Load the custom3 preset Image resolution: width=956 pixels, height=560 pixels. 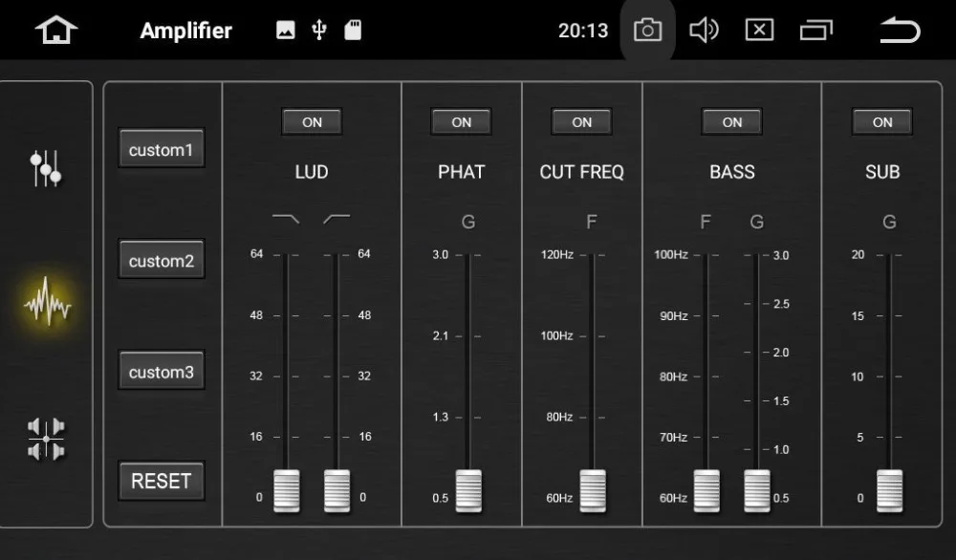click(162, 370)
